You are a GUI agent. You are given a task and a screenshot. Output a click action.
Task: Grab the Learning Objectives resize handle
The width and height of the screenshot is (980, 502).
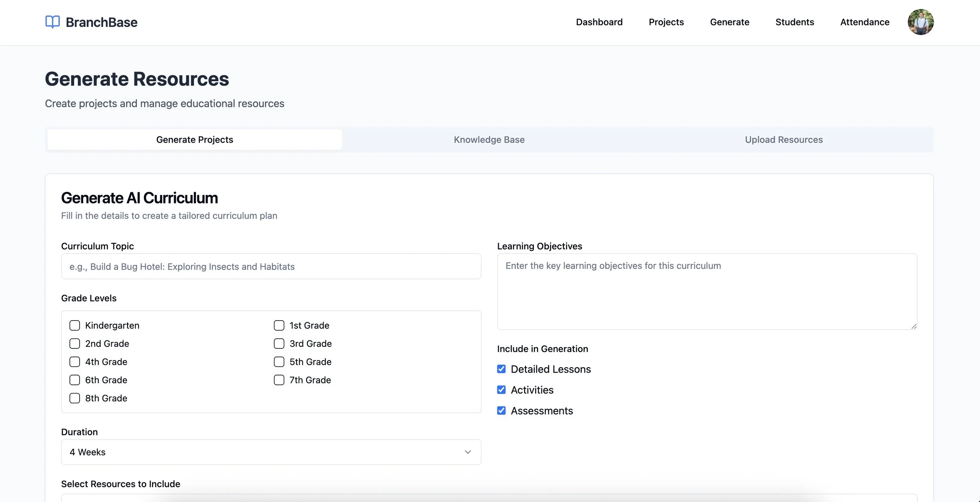pyautogui.click(x=914, y=326)
